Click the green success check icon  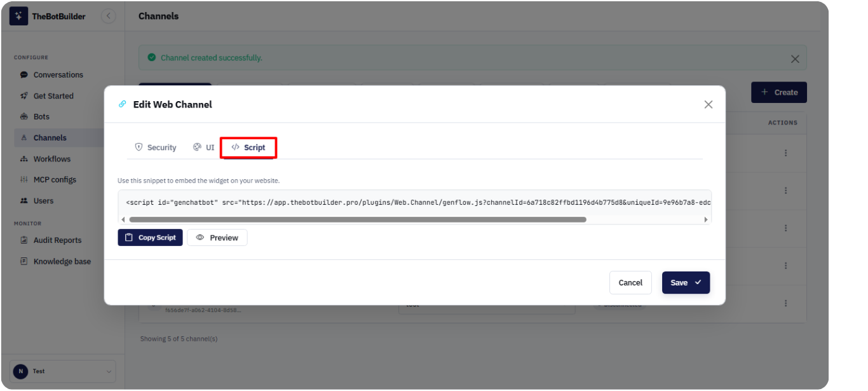[152, 58]
